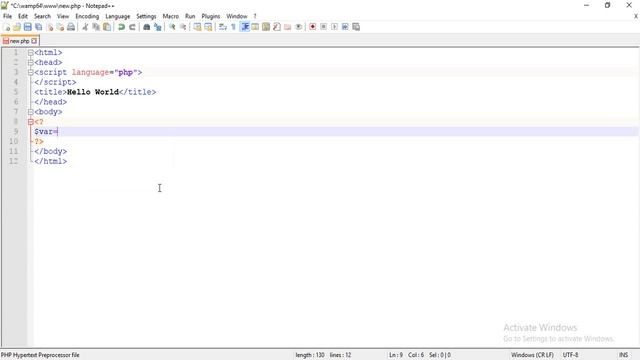640x360 pixels.
Task: Collapse the <html> fold on line 1
Action: tap(31, 53)
